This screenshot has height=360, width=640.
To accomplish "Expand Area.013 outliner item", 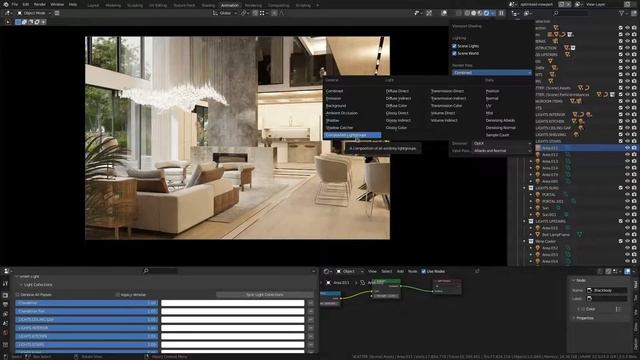I will point(531,161).
